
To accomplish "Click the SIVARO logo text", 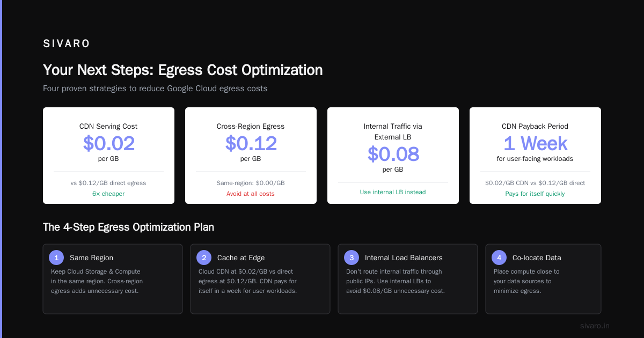I will coord(67,44).
